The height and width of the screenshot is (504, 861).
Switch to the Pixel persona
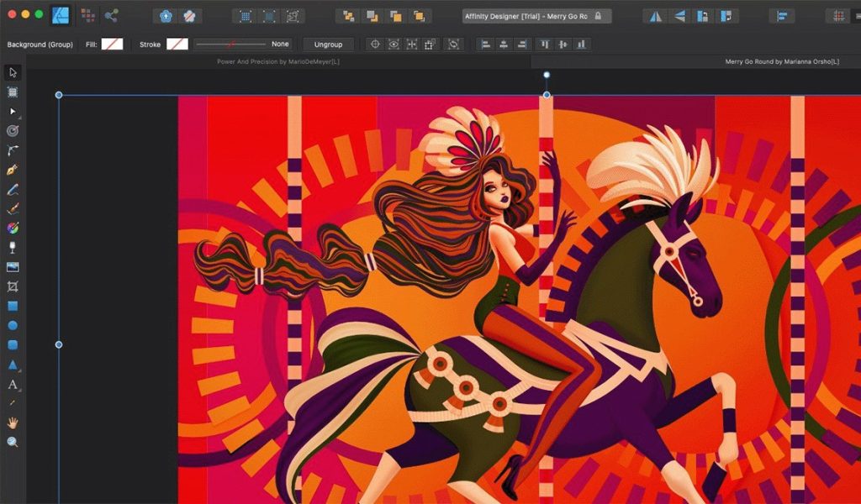tap(87, 15)
